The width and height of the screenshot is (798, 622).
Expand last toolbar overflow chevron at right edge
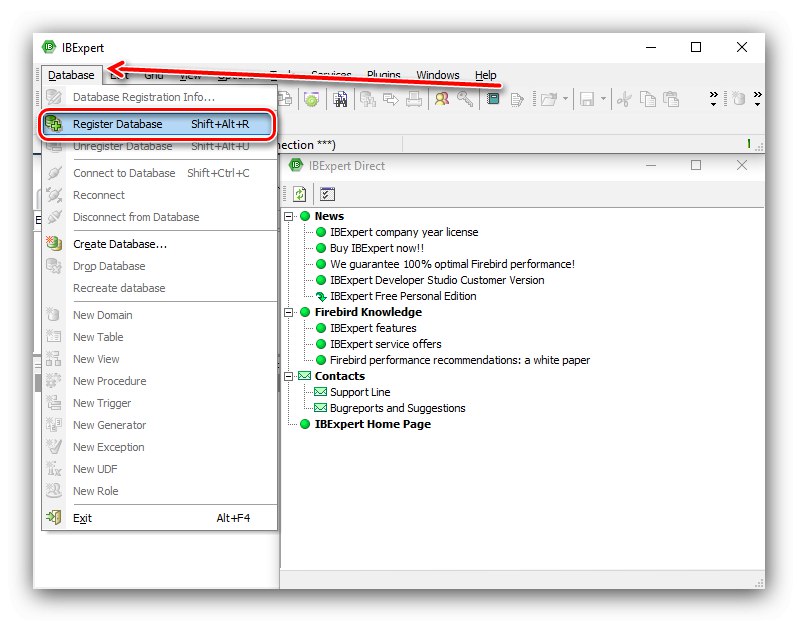tap(758, 98)
